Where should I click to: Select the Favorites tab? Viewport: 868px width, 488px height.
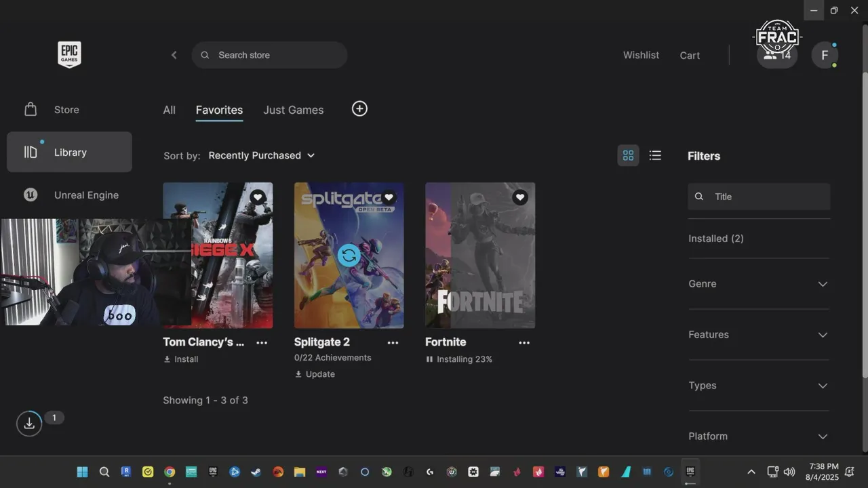pyautogui.click(x=219, y=110)
